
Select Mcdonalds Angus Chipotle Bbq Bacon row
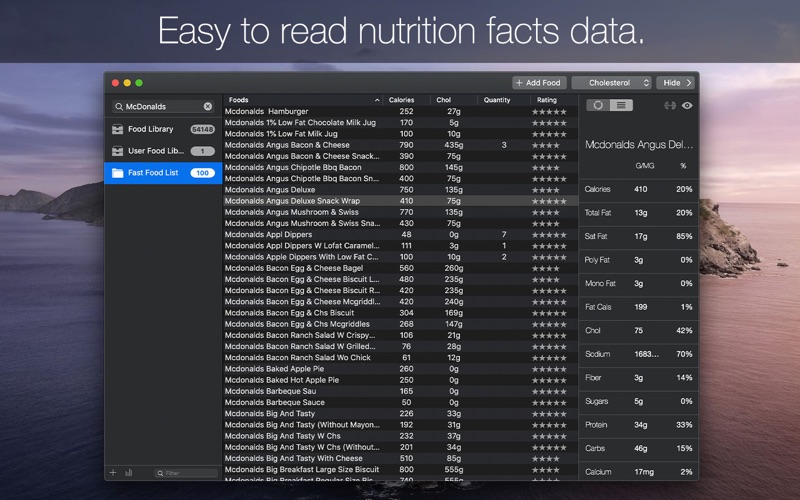point(401,167)
